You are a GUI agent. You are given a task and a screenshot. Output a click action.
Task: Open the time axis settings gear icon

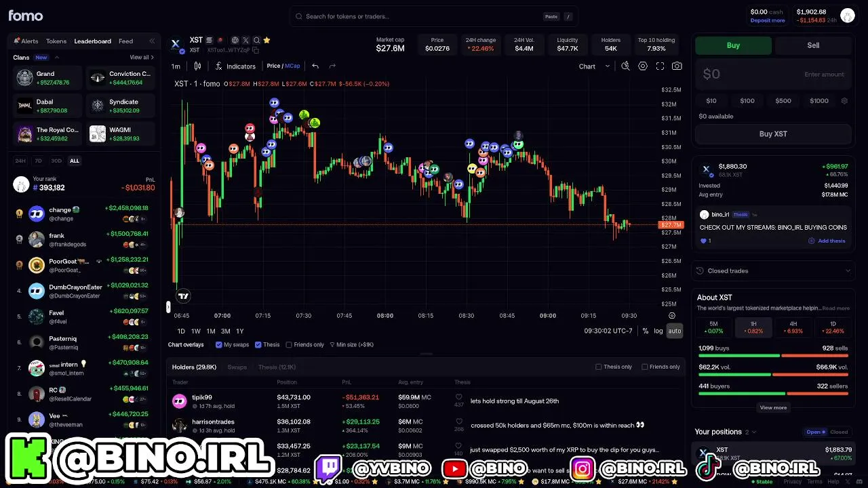point(672,315)
